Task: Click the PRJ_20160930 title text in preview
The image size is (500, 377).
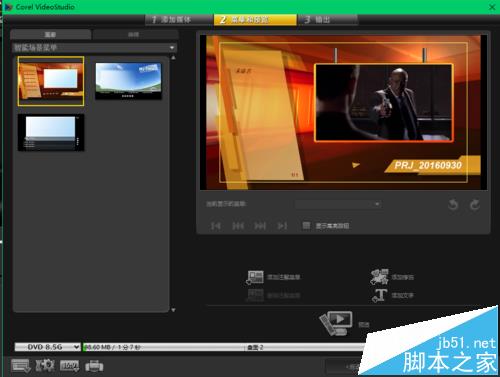Action: (x=428, y=165)
